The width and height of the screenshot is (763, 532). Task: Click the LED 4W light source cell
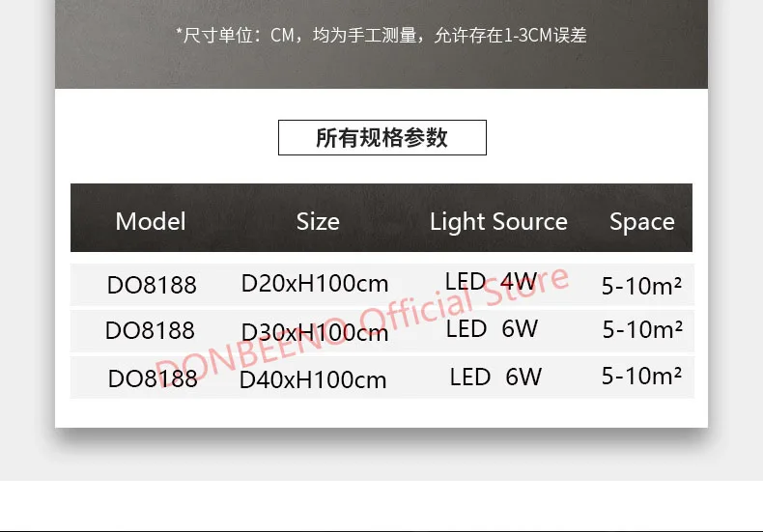[x=491, y=282]
